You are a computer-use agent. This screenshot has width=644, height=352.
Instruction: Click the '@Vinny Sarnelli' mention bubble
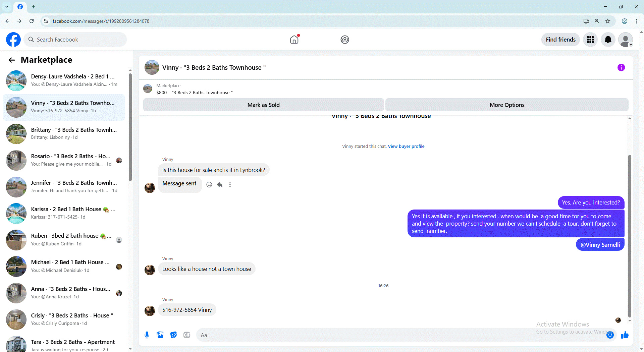click(x=600, y=245)
